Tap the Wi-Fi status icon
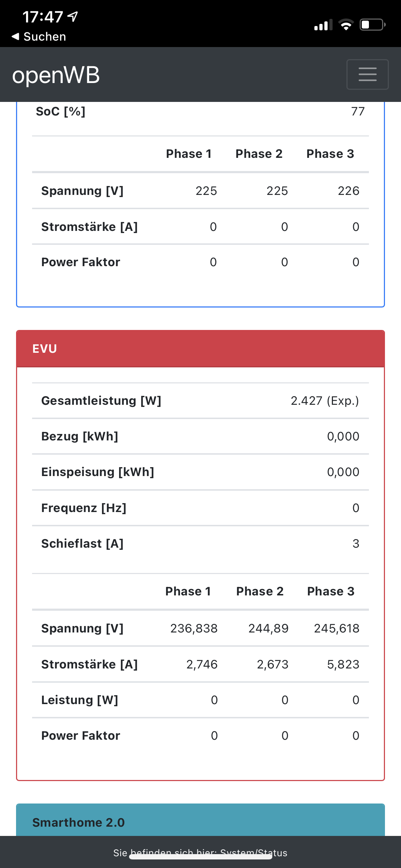401x868 pixels. [346, 25]
